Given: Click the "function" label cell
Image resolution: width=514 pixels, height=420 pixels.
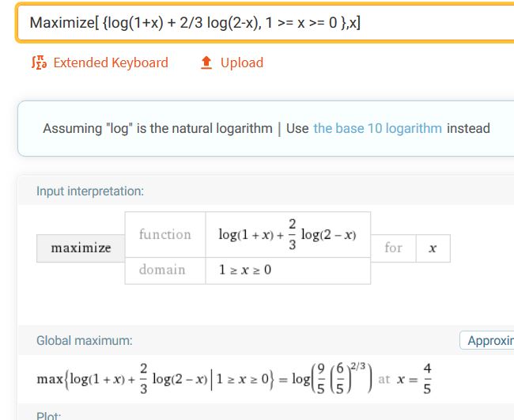Looking at the screenshot, I should (x=164, y=234).
